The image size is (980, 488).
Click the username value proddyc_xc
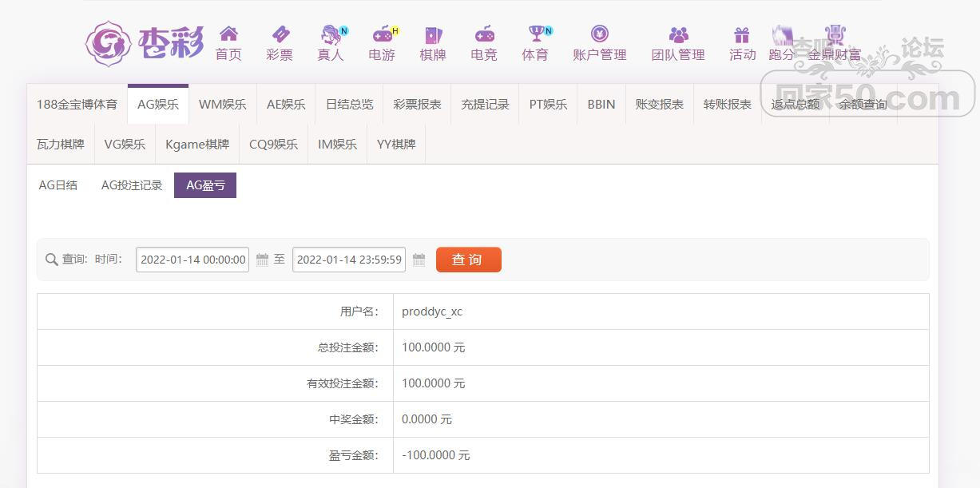[x=432, y=311]
